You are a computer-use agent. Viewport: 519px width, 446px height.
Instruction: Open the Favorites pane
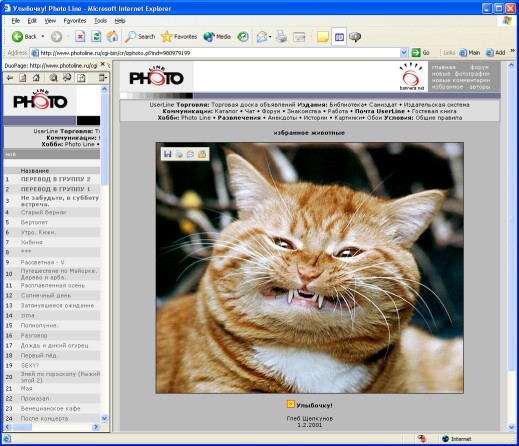pyautogui.click(x=179, y=37)
